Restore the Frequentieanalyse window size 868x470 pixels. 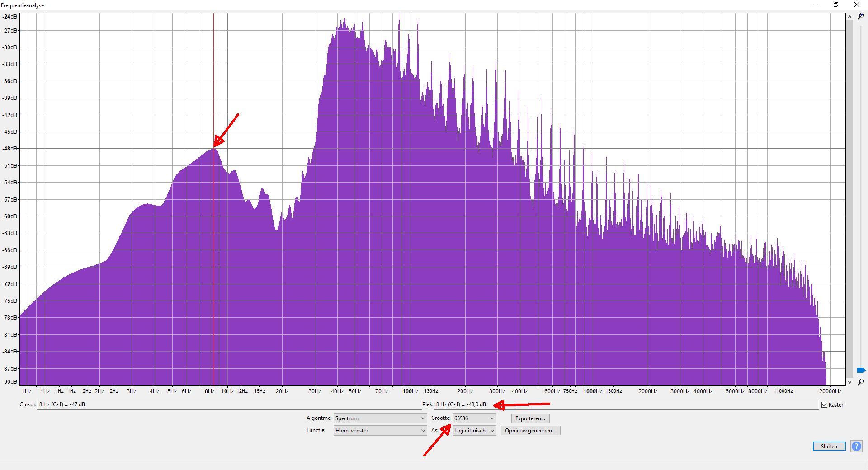[x=836, y=5]
